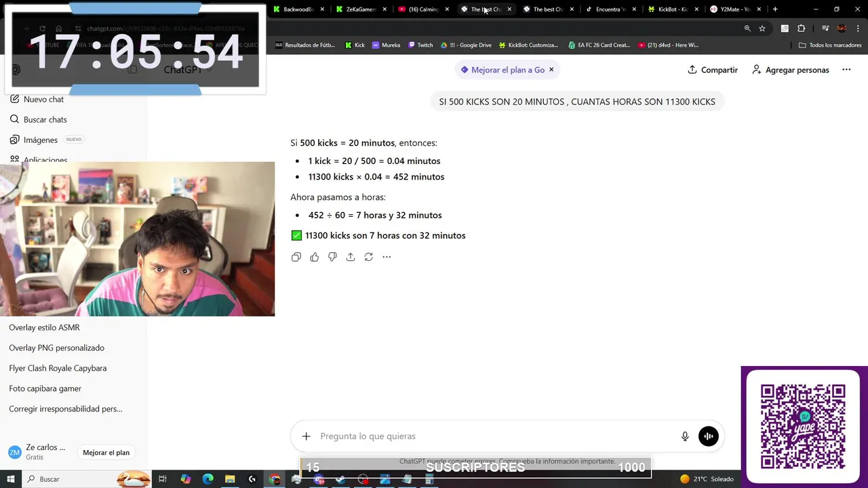Click Compartir button
This screenshot has width=868, height=488.
[x=713, y=70]
